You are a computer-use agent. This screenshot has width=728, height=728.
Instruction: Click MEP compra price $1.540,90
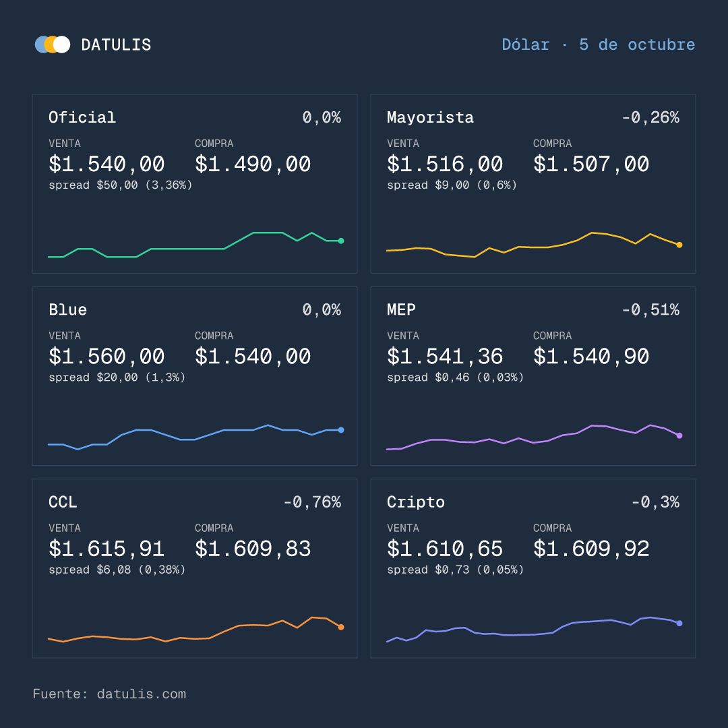(x=591, y=356)
